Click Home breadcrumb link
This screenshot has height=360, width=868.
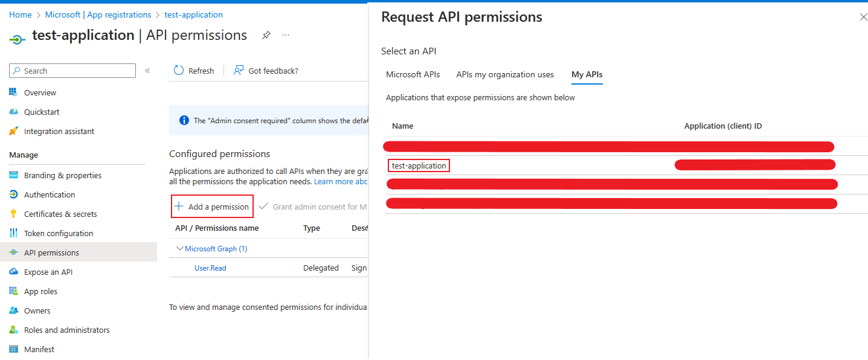click(x=21, y=14)
